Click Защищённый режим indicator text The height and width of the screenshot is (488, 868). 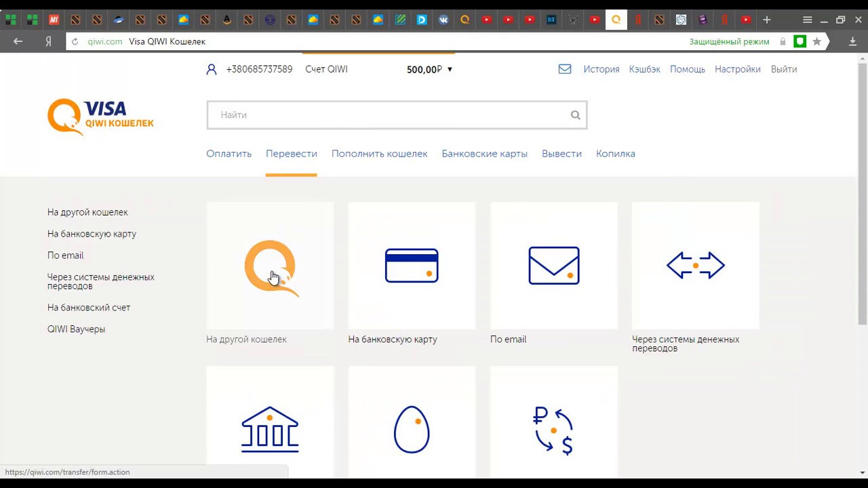pos(729,41)
